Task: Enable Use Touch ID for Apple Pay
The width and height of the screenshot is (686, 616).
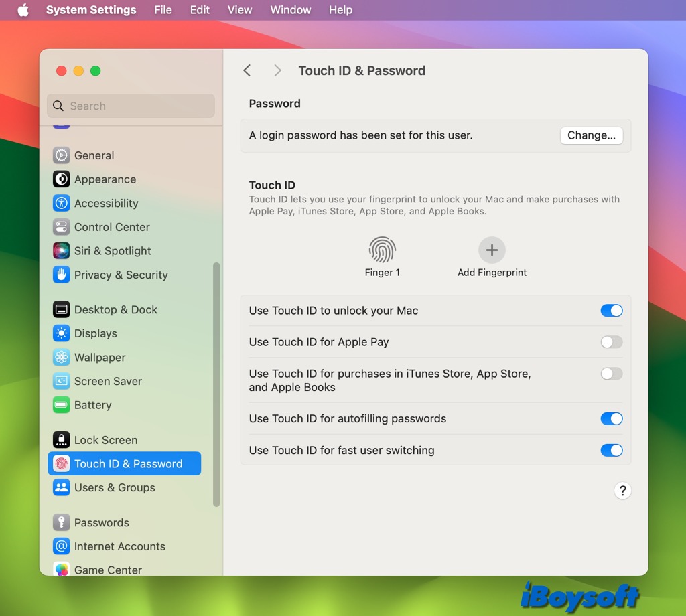Action: tap(612, 342)
